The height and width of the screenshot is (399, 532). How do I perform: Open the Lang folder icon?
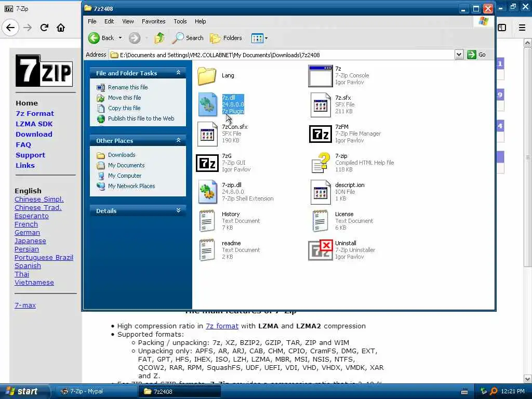[207, 76]
